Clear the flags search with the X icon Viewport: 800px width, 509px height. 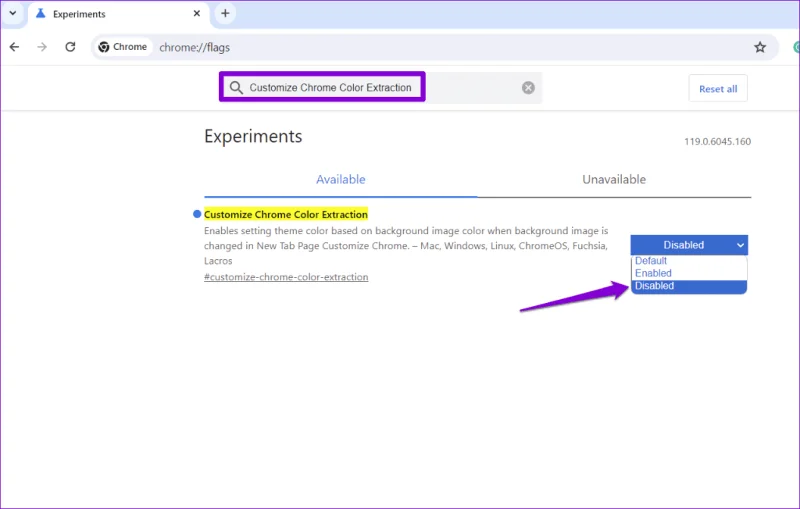[528, 88]
